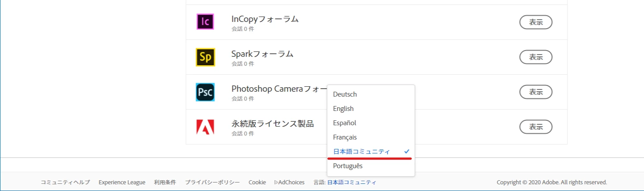Open プライバシーポリシー footer link

click(x=212, y=183)
